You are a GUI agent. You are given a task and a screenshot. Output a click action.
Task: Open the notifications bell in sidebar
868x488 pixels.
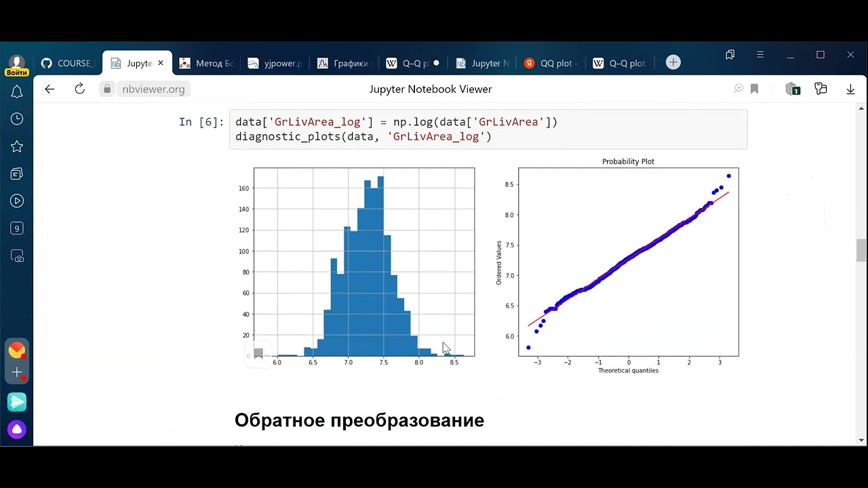click(17, 91)
